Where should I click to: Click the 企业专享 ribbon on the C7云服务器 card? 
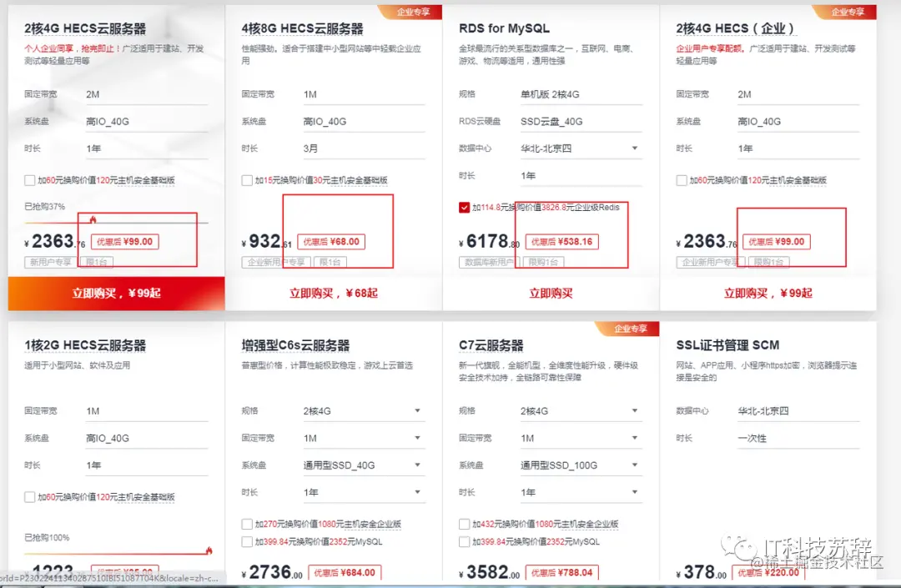point(629,329)
